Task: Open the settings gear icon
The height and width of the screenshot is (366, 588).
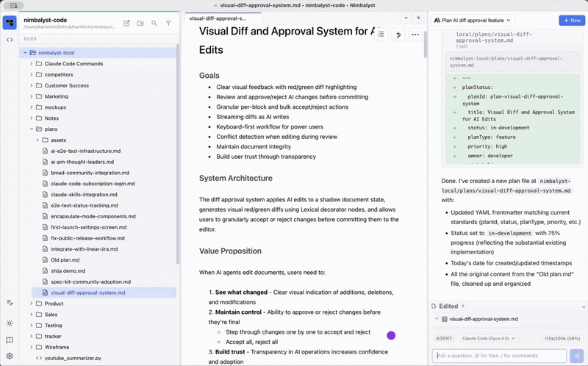Action: tap(10, 356)
